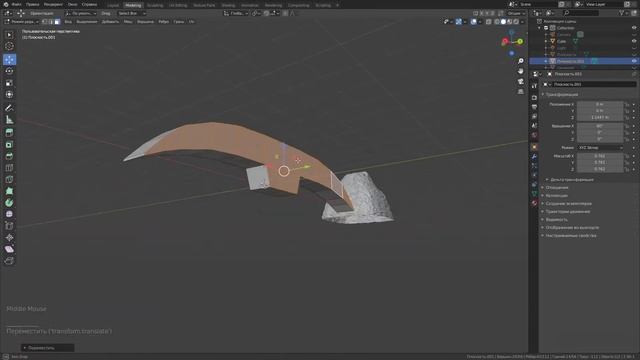Open the edit mode selector dropdown
The image size is (640, 360).
(21, 22)
